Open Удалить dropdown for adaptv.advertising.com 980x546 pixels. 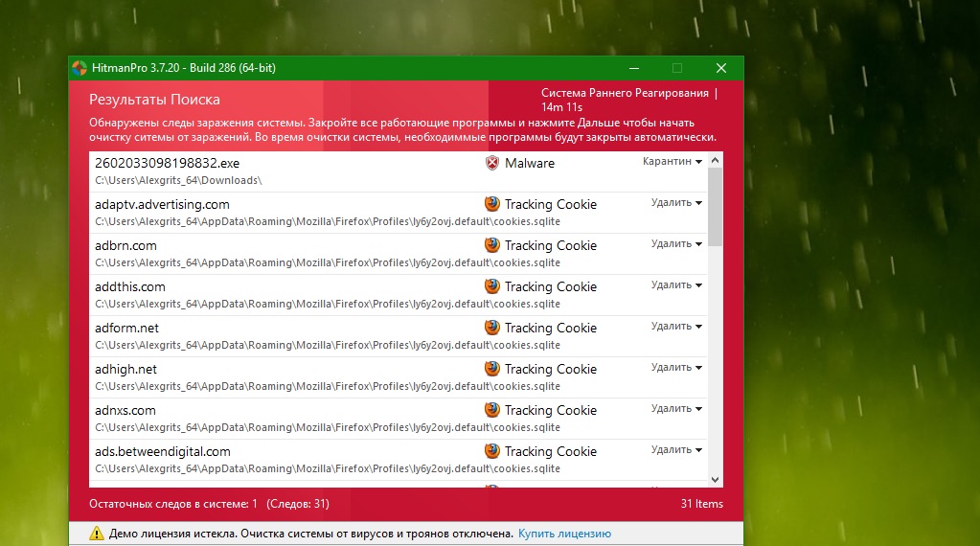(677, 202)
